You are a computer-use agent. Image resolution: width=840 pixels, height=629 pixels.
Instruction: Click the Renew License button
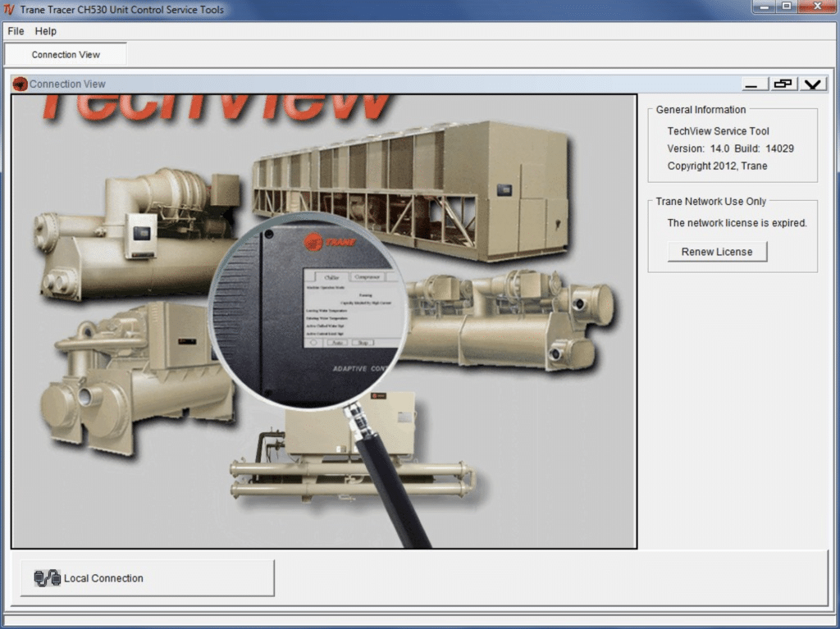click(x=717, y=252)
